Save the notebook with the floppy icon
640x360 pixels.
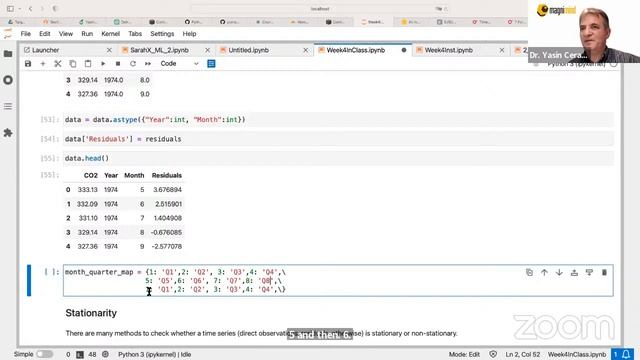[x=28, y=64]
